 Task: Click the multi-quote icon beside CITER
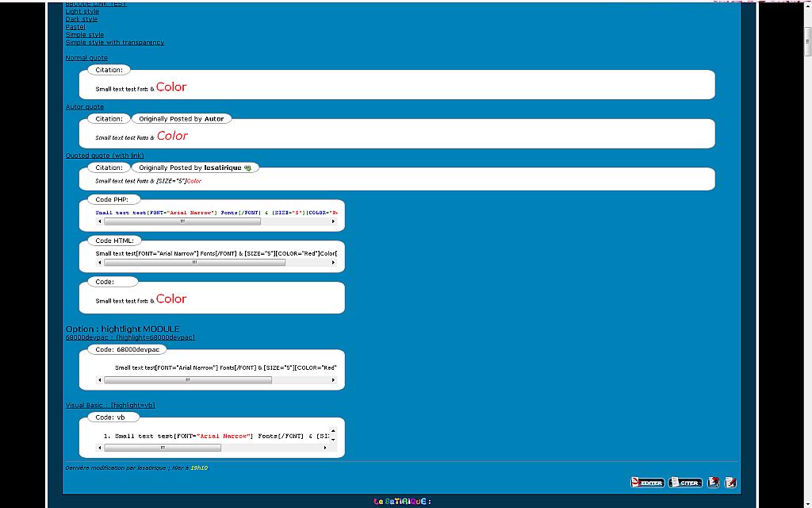click(714, 483)
